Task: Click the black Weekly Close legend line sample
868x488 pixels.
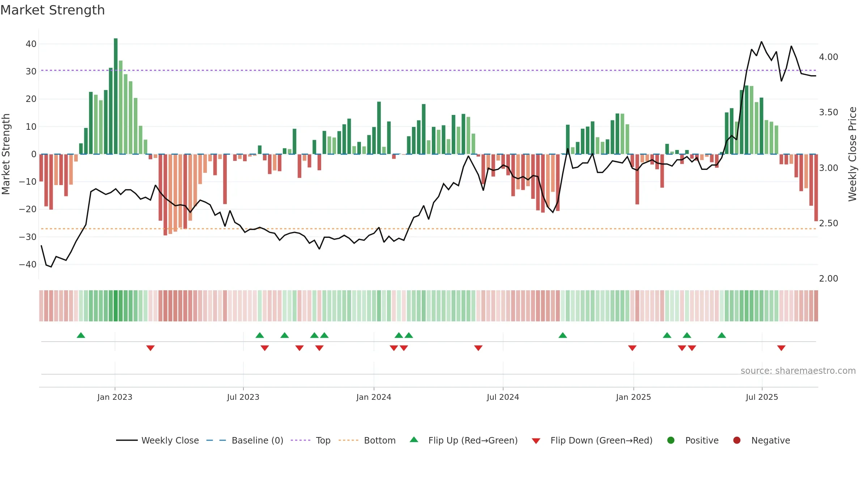Action: [127, 440]
